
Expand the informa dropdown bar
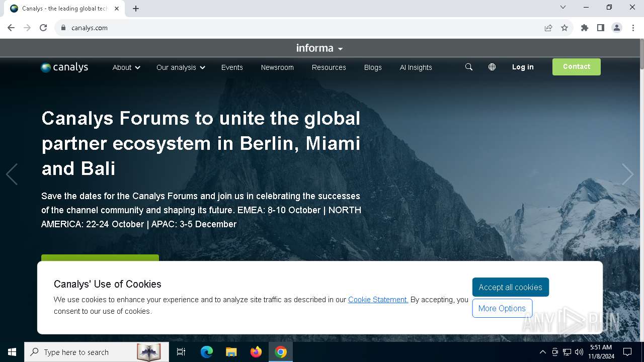pyautogui.click(x=319, y=48)
